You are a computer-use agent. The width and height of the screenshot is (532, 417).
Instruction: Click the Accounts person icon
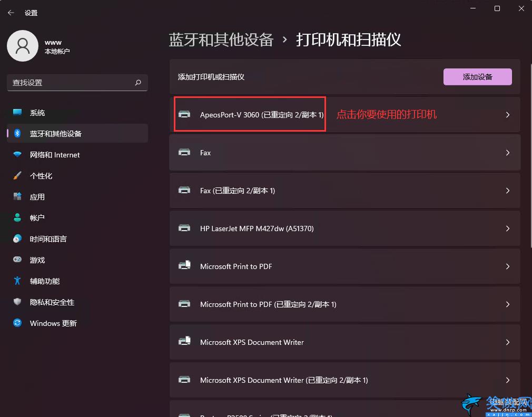pyautogui.click(x=17, y=217)
